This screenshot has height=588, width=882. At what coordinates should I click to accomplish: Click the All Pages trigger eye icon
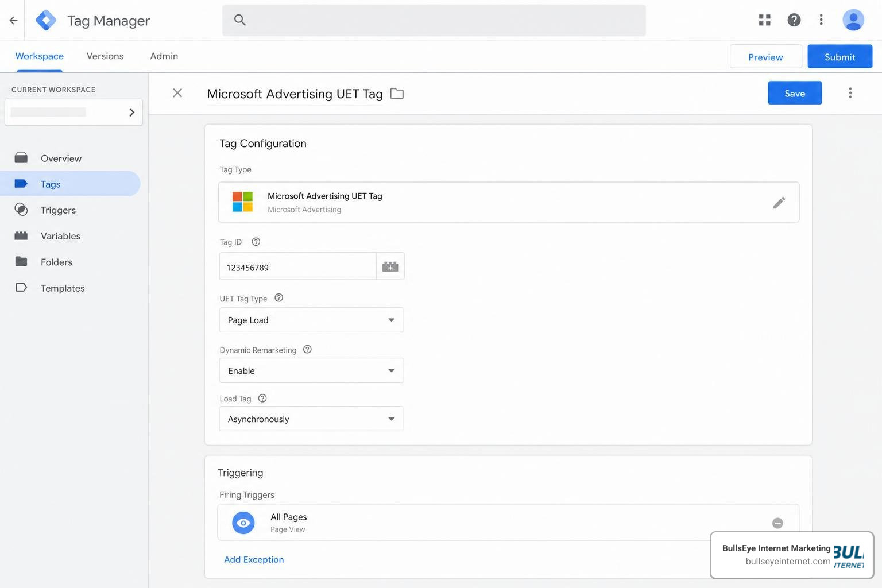tap(243, 523)
